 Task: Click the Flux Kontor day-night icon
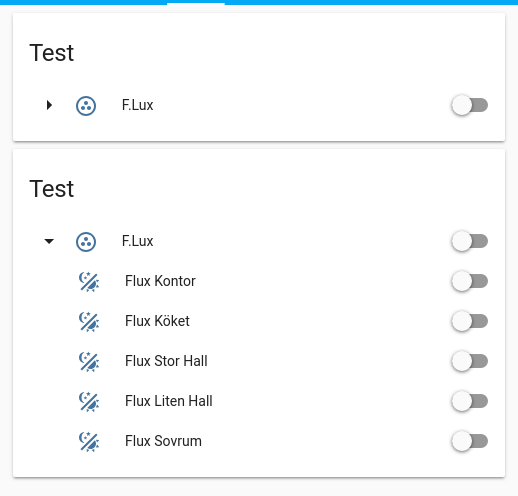tap(89, 282)
